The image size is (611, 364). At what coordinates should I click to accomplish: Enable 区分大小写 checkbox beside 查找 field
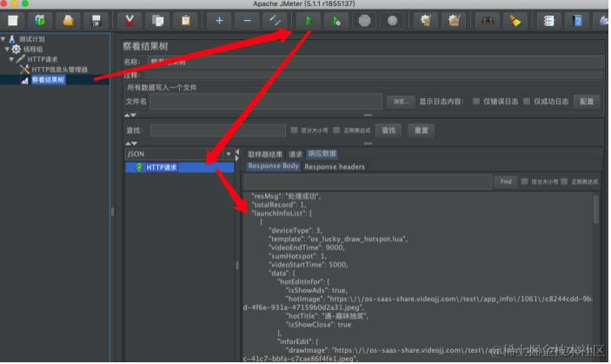[294, 130]
